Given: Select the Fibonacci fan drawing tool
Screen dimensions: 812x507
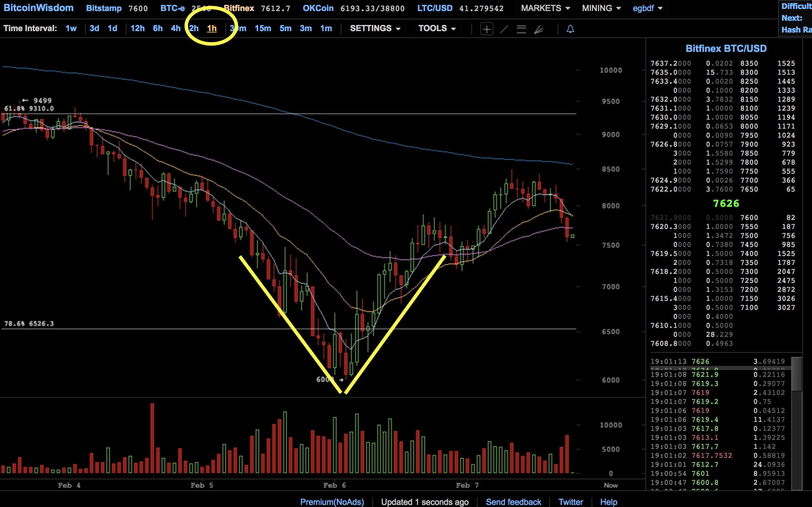Looking at the screenshot, I should click(x=539, y=29).
